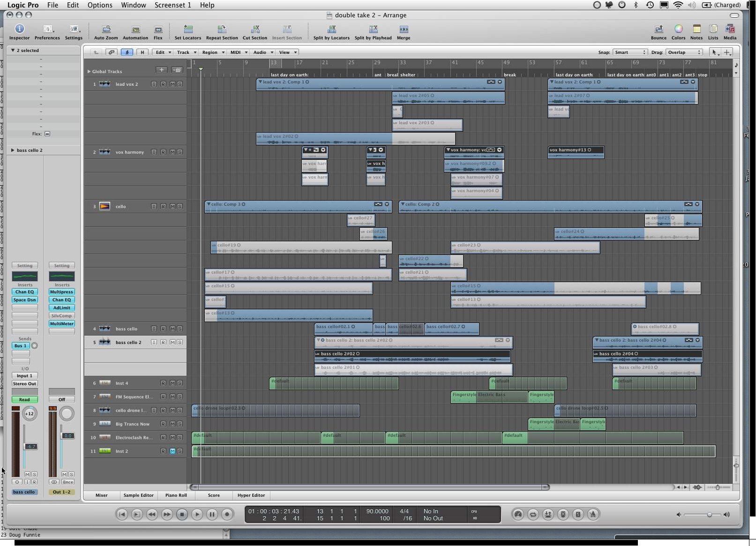This screenshot has width=756, height=546.
Task: Unmute the Inst 2 track
Action: tap(172, 451)
